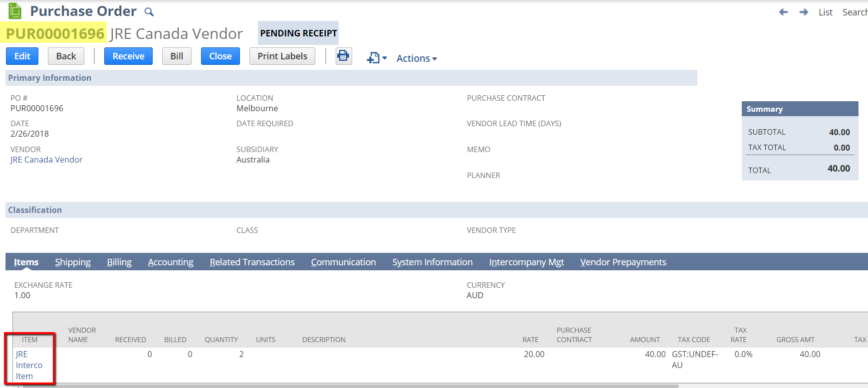Open the JRE Canada Vendor link

46,160
